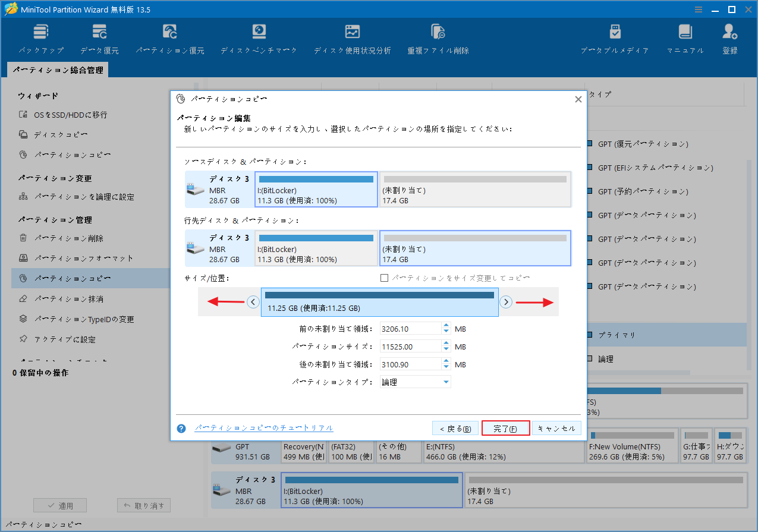Start 重複ファイル削除
This screenshot has height=532, width=758.
click(438, 37)
